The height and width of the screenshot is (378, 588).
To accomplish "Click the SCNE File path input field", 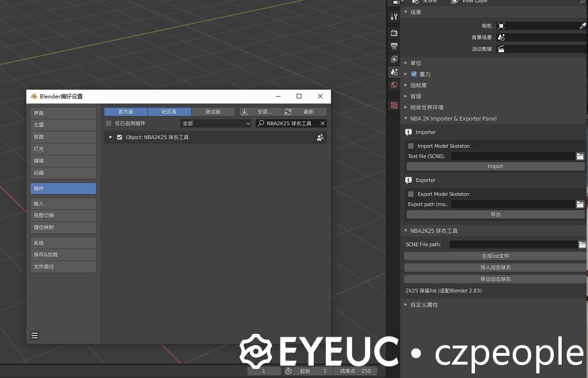I will click(x=514, y=244).
